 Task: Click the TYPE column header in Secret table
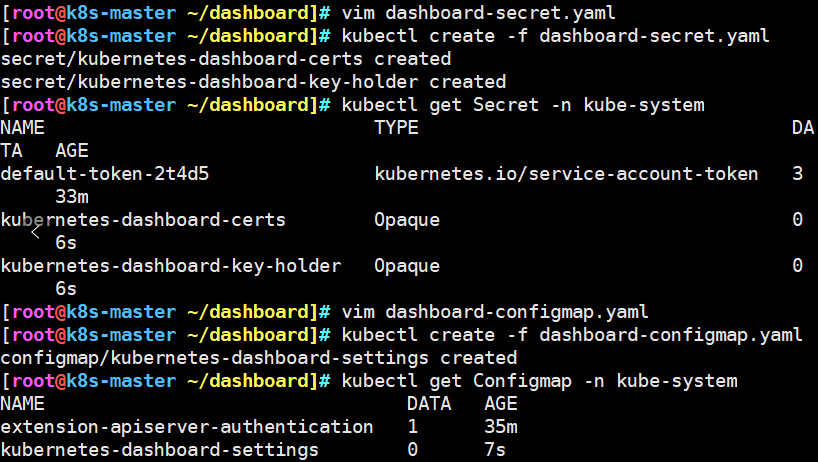tap(396, 127)
